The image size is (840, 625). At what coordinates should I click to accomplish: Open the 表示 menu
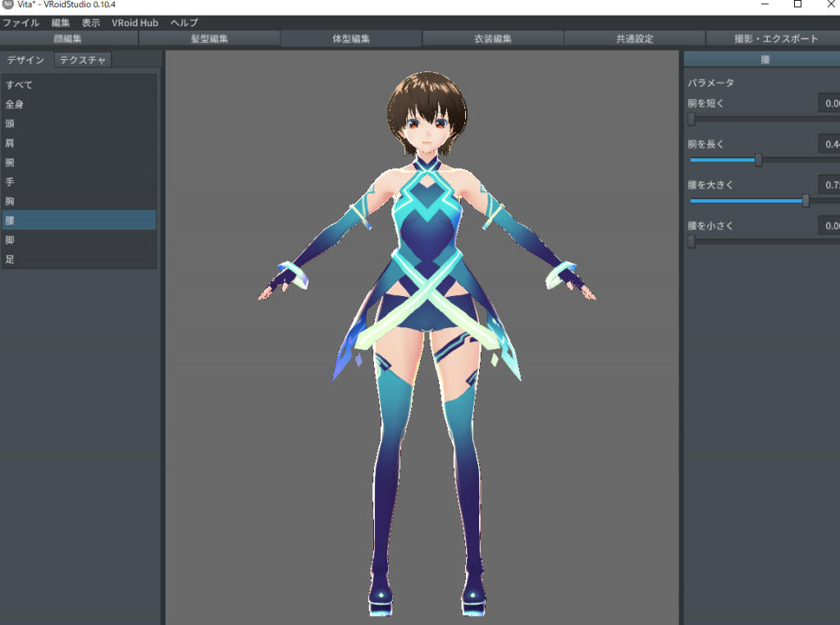91,23
